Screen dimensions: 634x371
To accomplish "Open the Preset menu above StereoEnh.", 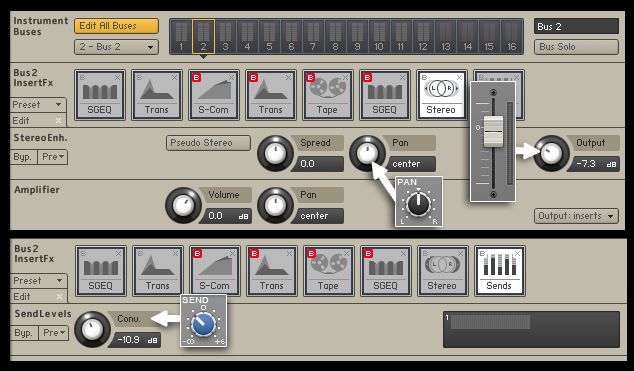I will click(x=38, y=105).
